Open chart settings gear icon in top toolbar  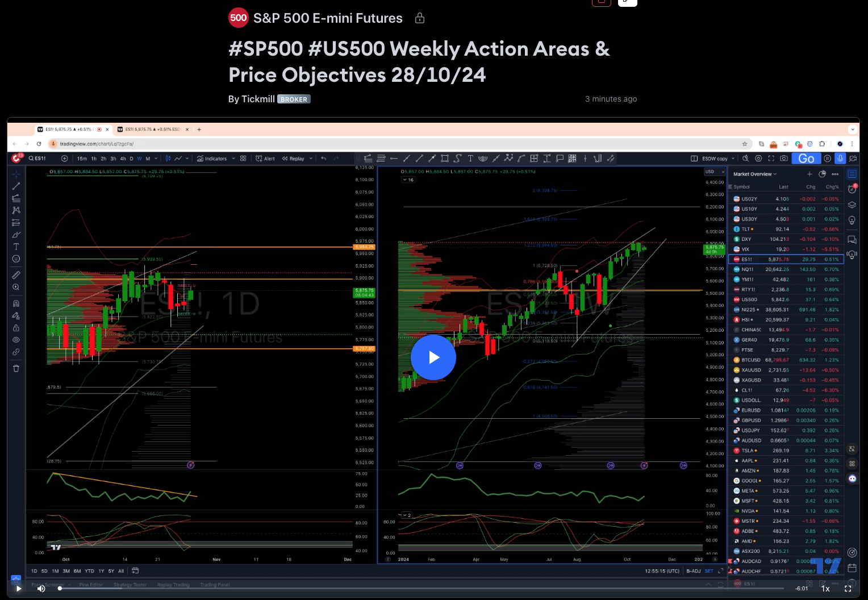(758, 159)
